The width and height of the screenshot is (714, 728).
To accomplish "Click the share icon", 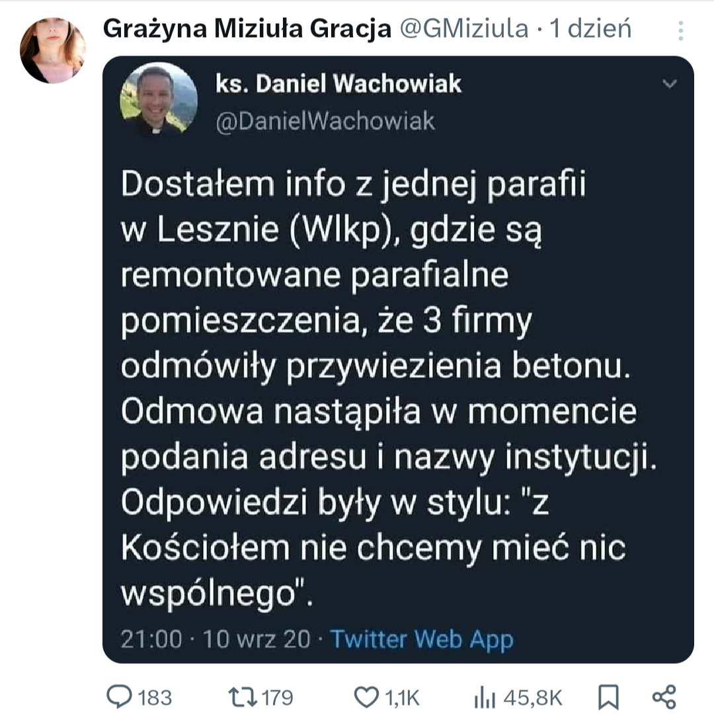I will coord(664,697).
